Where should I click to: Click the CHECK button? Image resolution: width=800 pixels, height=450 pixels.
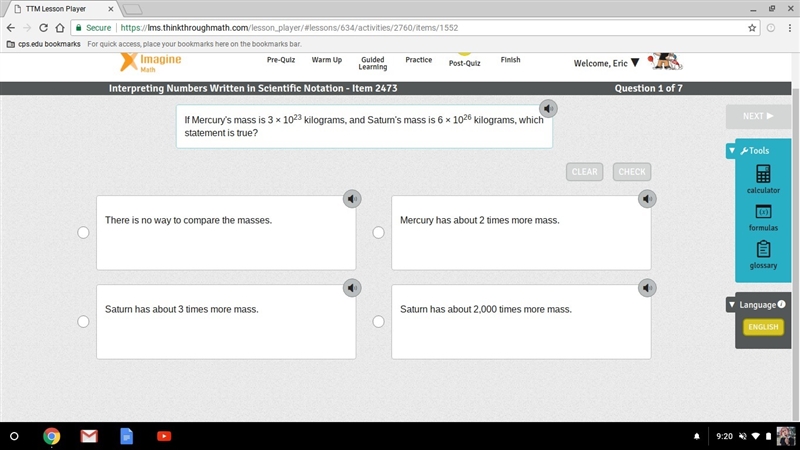pyautogui.click(x=632, y=172)
